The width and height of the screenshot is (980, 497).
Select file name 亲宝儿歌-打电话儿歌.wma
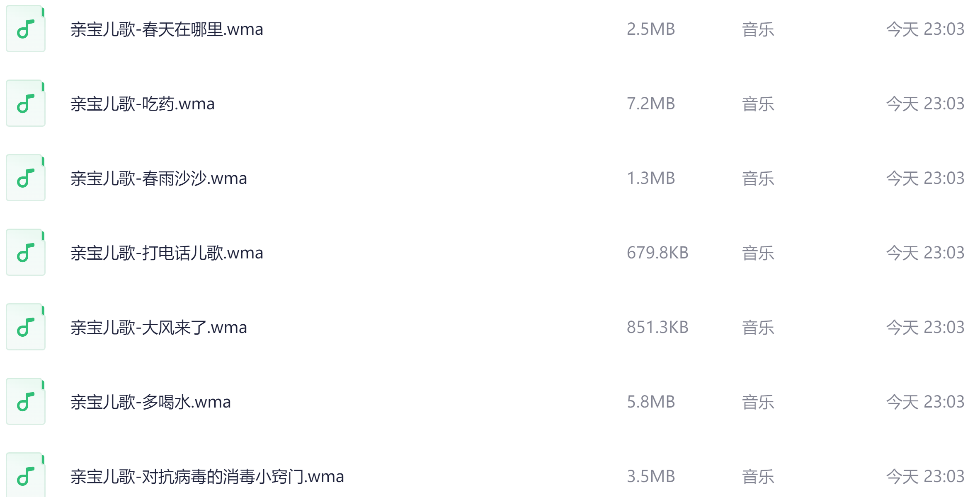point(167,253)
